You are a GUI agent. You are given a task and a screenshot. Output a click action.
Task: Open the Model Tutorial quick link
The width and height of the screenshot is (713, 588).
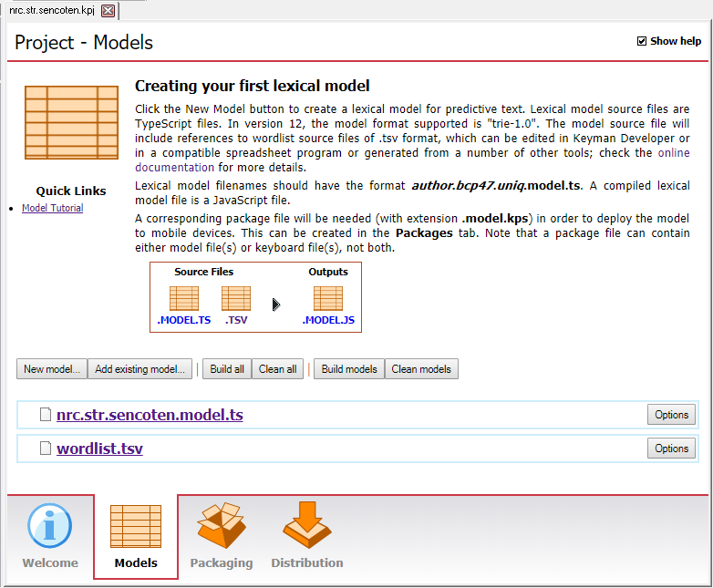coord(52,208)
